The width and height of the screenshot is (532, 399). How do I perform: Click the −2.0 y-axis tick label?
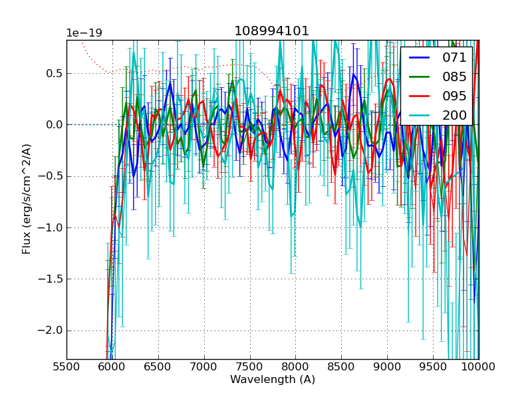pos(50,331)
